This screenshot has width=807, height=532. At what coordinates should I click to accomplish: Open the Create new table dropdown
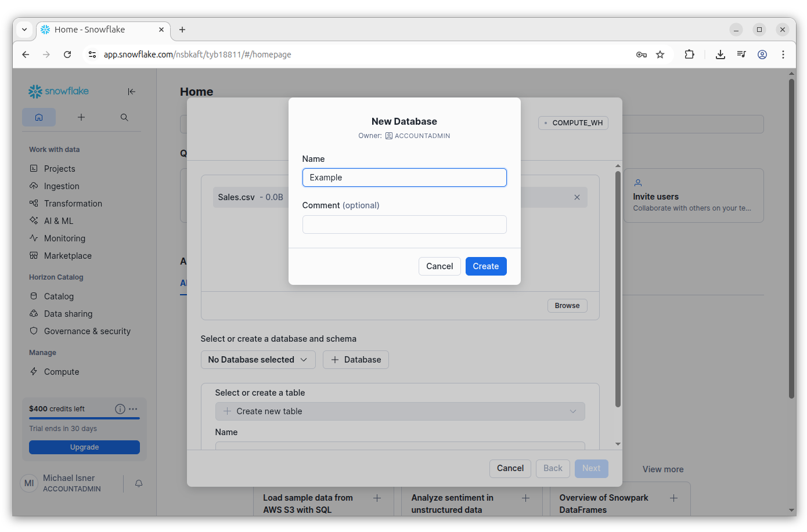coord(399,411)
